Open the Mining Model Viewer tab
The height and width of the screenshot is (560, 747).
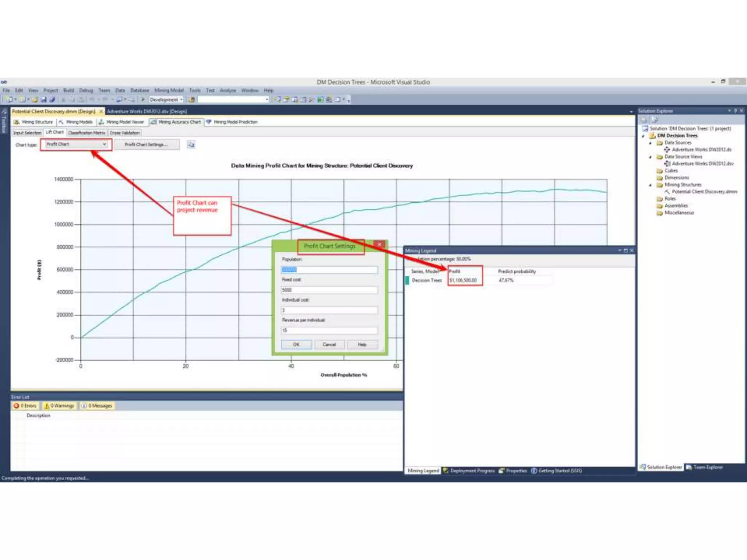coord(121,122)
